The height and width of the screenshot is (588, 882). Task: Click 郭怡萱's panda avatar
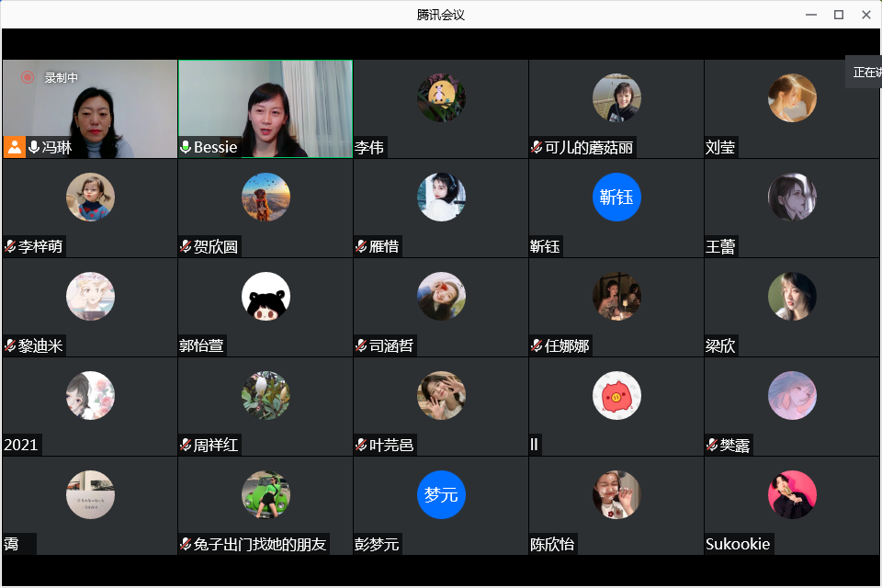266,297
